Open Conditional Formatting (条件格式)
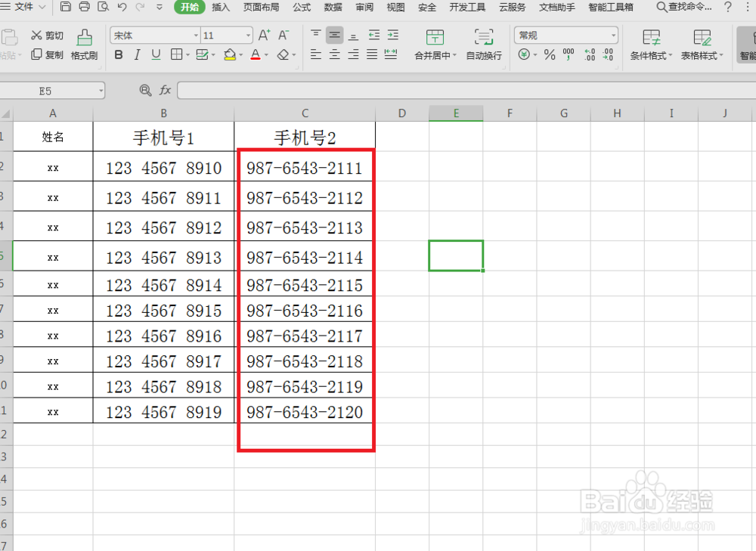 coord(652,45)
